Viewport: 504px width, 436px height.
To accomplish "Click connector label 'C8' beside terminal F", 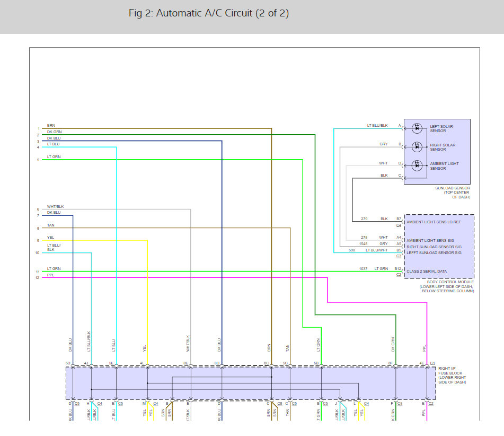I will pyautogui.click(x=400, y=404).
